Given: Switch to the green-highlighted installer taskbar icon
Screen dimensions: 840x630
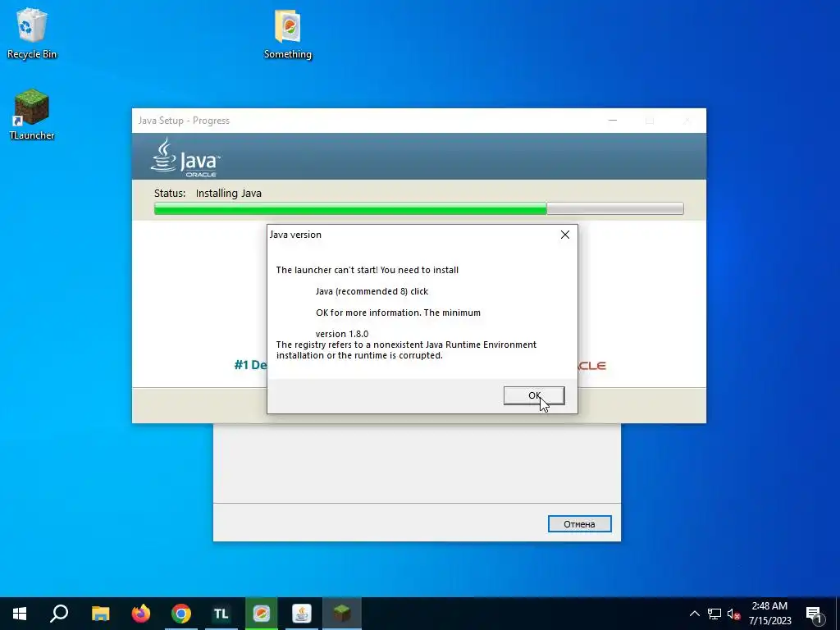Looking at the screenshot, I should pyautogui.click(x=262, y=614).
